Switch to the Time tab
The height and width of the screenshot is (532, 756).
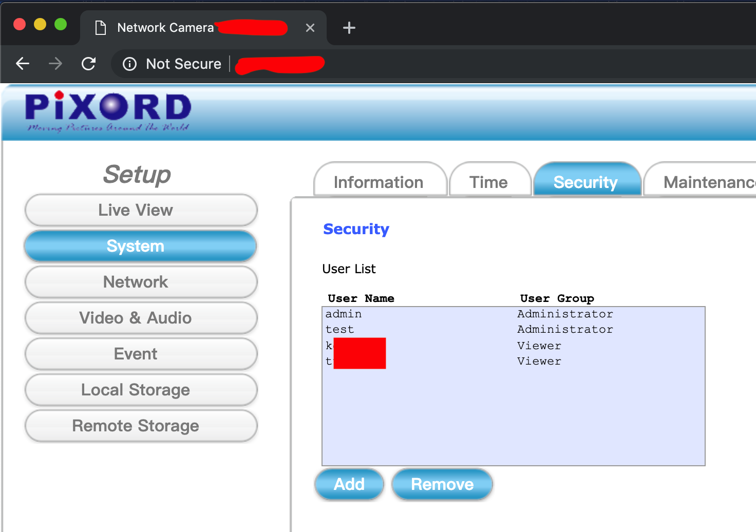490,180
